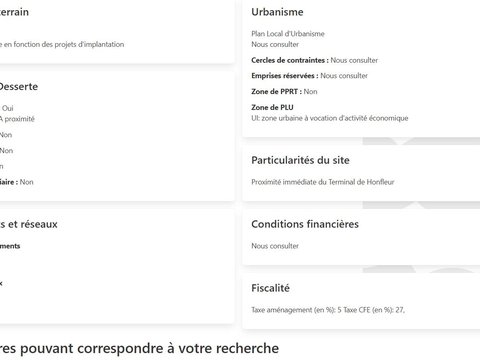This screenshot has width=480, height=360.
Task: Click the pouvant correspondre à votre recherche heading
Action: [x=139, y=349]
